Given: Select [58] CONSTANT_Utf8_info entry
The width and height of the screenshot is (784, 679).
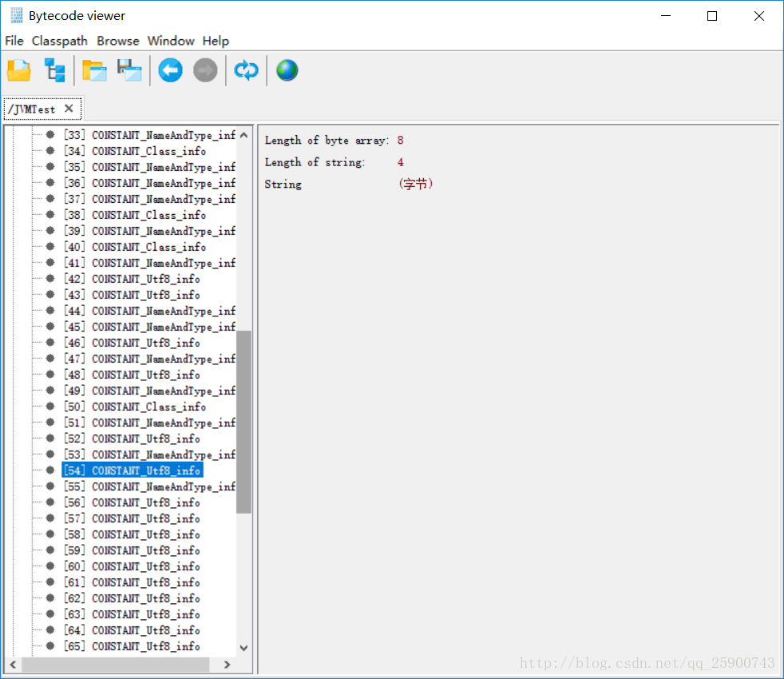Looking at the screenshot, I should [x=132, y=534].
